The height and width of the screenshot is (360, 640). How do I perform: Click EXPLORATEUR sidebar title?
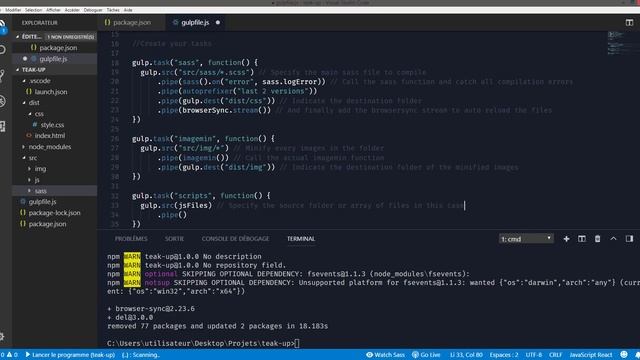point(40,23)
